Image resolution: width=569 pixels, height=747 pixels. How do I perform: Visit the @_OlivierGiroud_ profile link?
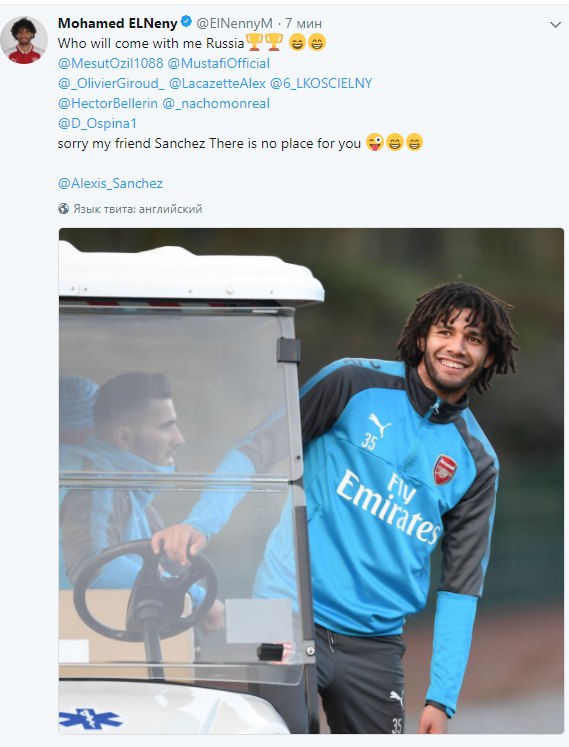click(111, 83)
